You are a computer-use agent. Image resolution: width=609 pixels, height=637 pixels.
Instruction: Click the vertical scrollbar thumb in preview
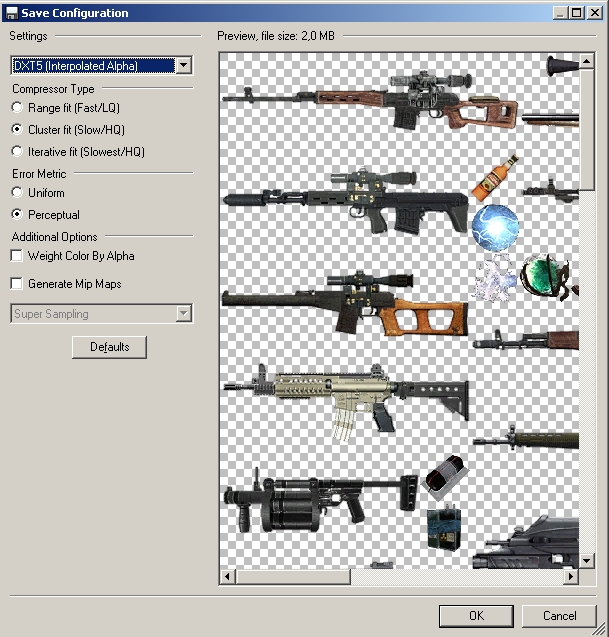tap(586, 129)
